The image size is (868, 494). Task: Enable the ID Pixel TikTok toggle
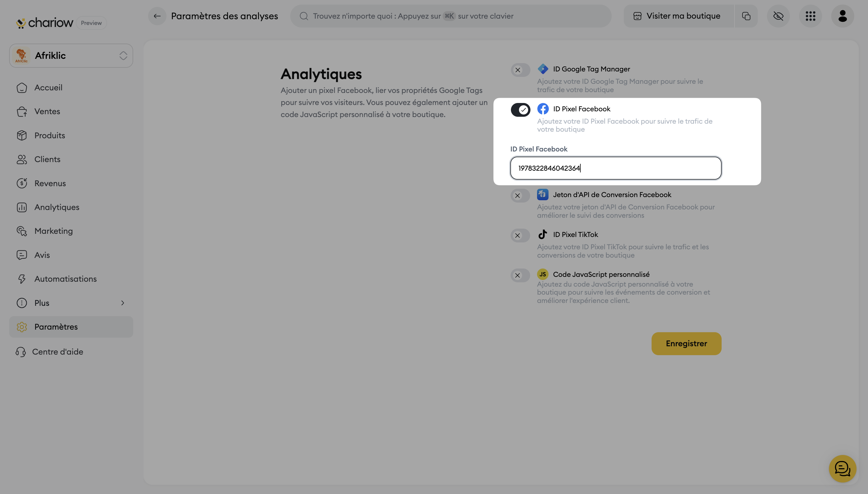pos(520,236)
